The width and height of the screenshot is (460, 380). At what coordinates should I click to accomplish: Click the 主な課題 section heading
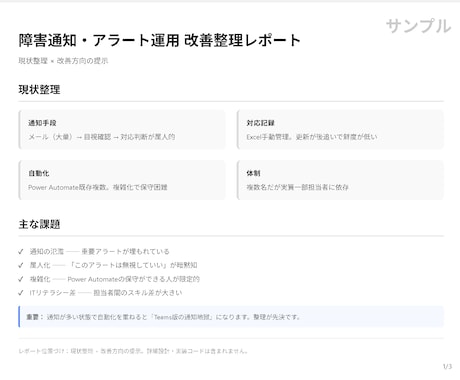pyautogui.click(x=39, y=224)
